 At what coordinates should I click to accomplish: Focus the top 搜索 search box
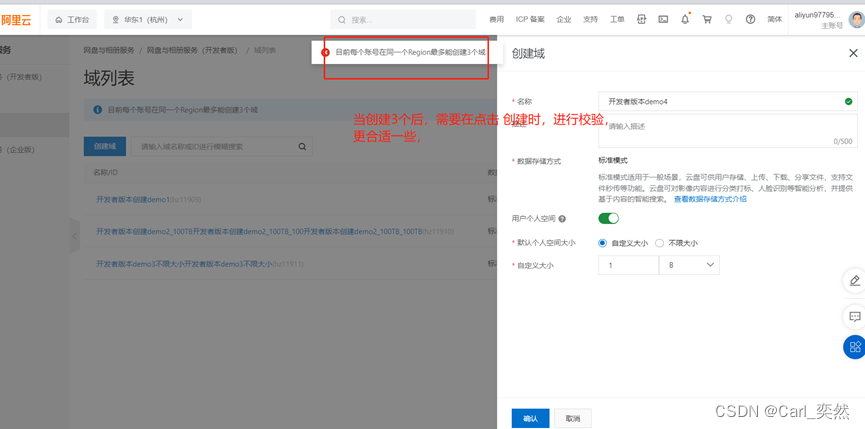point(403,19)
